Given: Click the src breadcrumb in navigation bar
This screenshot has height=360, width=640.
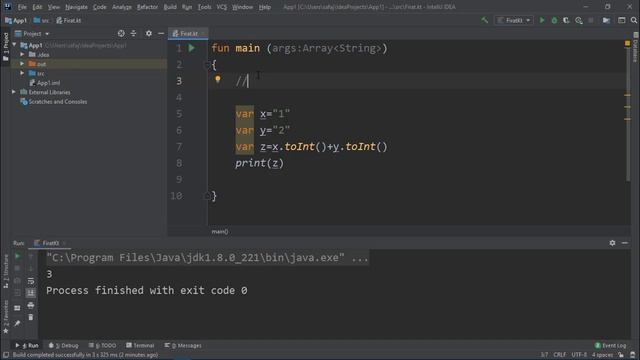Looking at the screenshot, I should click(x=42, y=20).
